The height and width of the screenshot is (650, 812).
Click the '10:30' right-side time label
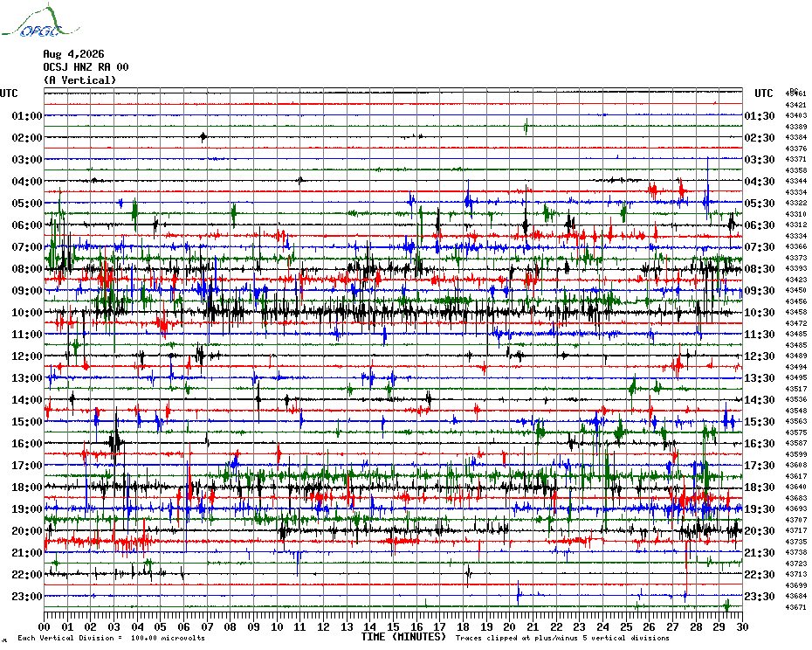(x=760, y=313)
